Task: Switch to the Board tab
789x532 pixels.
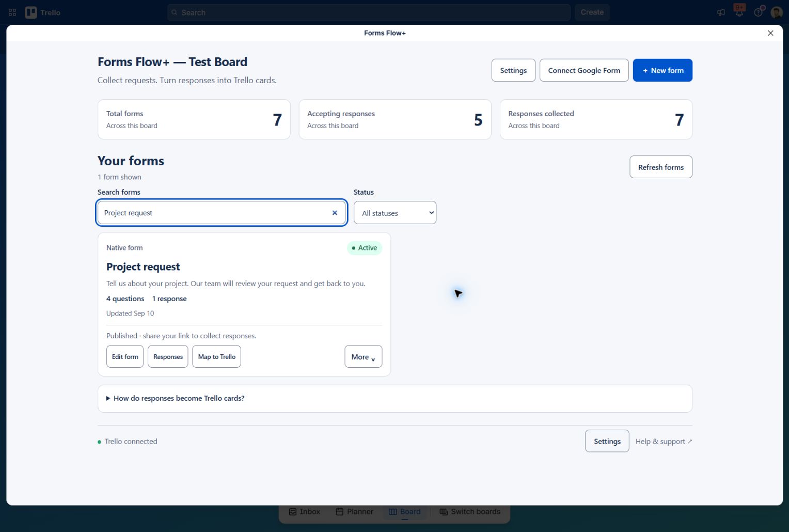Action: click(405, 511)
